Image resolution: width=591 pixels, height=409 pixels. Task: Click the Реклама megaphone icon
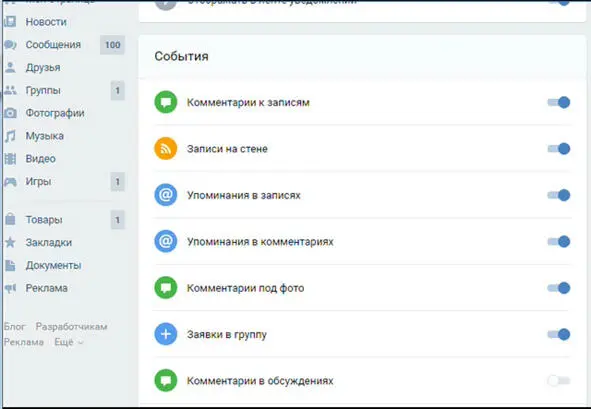(10, 288)
